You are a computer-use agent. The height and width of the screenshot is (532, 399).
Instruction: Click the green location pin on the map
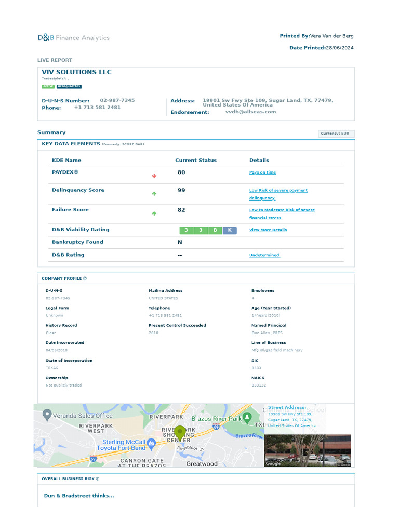180,433
